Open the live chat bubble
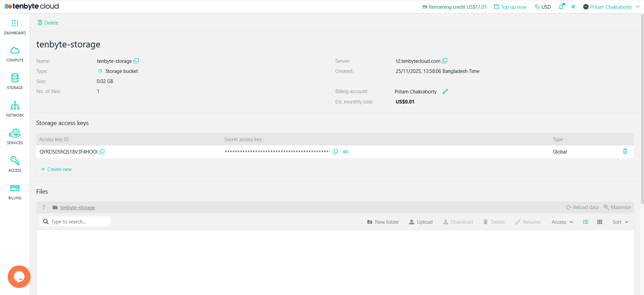This screenshot has width=644, height=295. [19, 277]
